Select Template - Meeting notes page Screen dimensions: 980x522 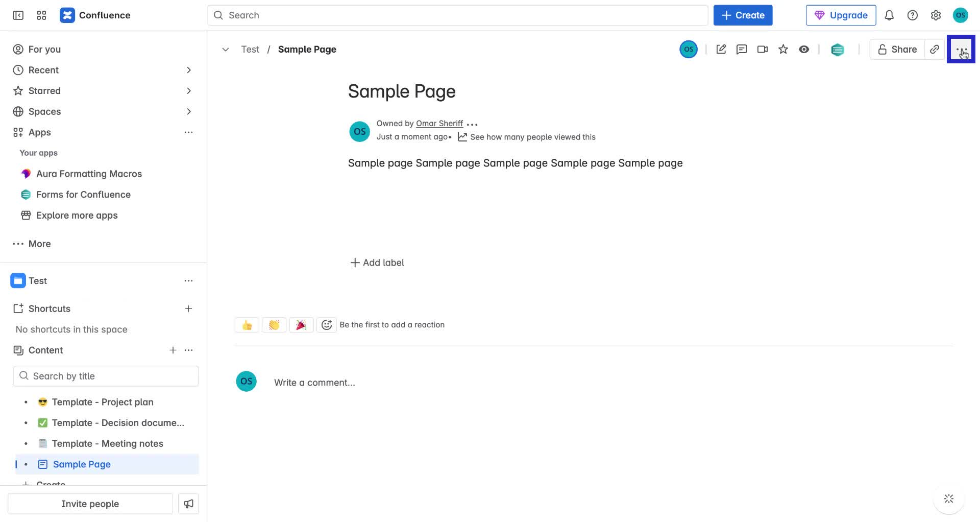(x=108, y=443)
